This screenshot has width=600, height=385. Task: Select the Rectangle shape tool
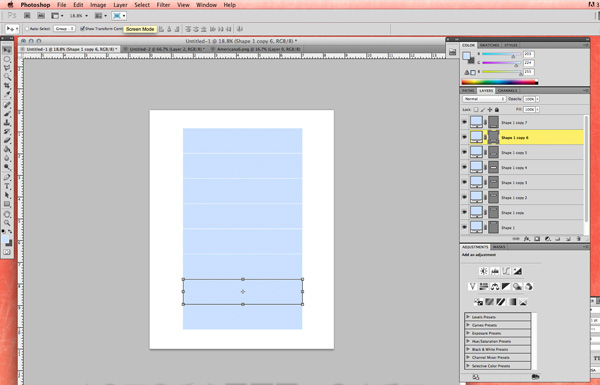click(7, 204)
